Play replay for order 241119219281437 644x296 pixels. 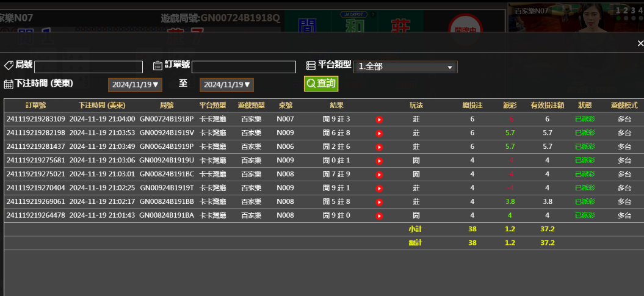pos(379,147)
